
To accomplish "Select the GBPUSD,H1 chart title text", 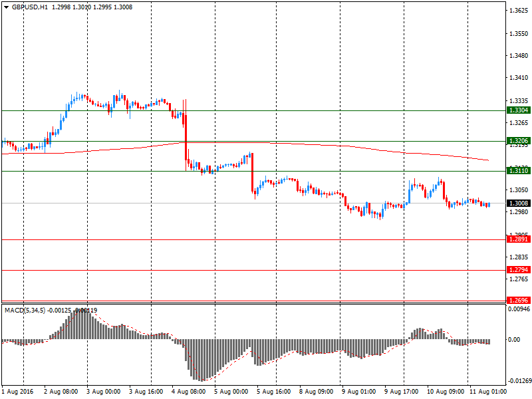I will pos(29,7).
